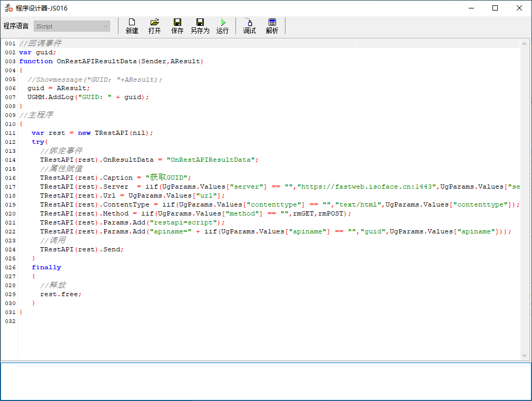Click the comment //调用
Image resolution: width=532 pixels, height=401 pixels.
(53, 240)
